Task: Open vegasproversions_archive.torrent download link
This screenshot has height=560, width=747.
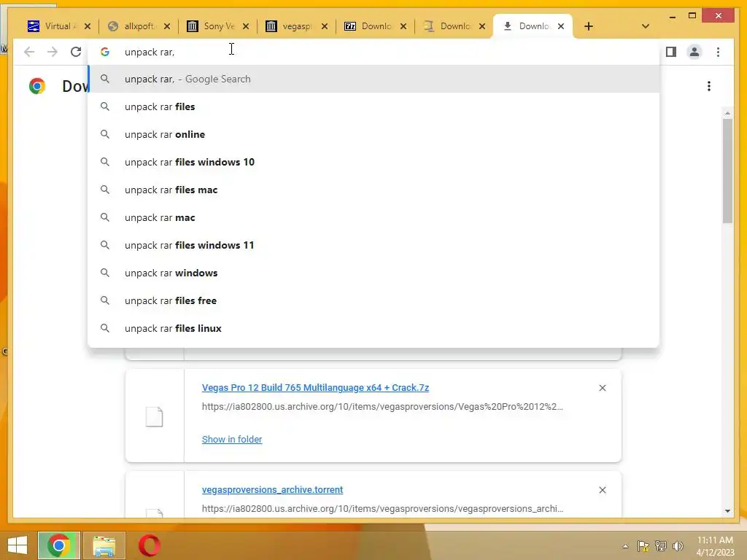Action: [273, 489]
